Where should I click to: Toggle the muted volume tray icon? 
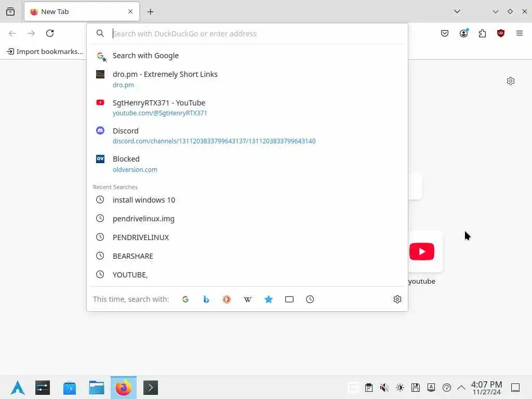(x=384, y=388)
